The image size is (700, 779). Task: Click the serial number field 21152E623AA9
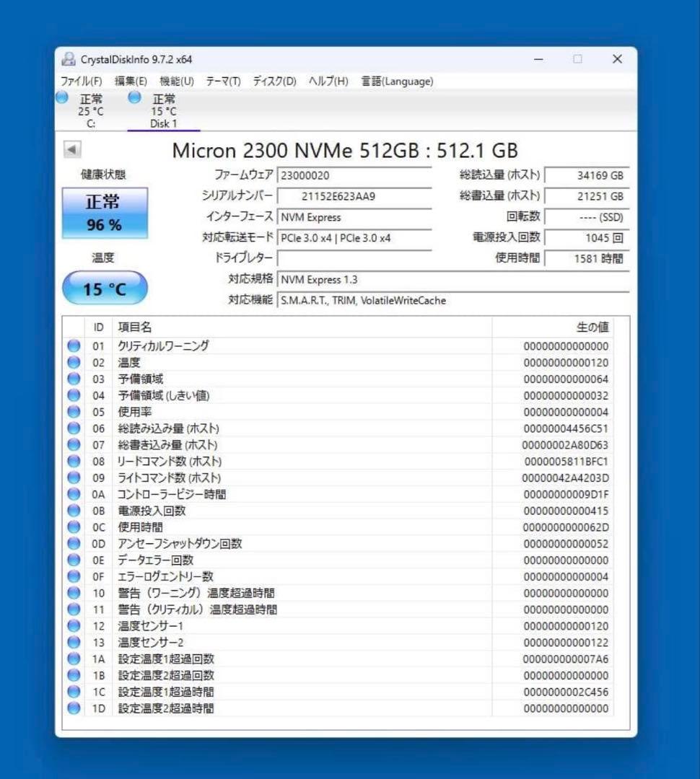tap(354, 196)
